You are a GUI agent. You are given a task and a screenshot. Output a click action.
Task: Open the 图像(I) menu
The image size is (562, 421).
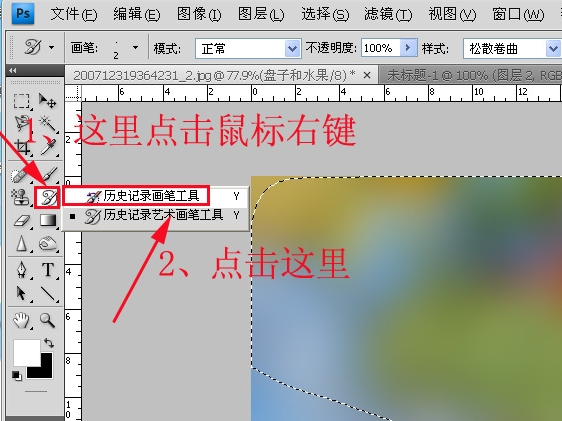click(199, 14)
